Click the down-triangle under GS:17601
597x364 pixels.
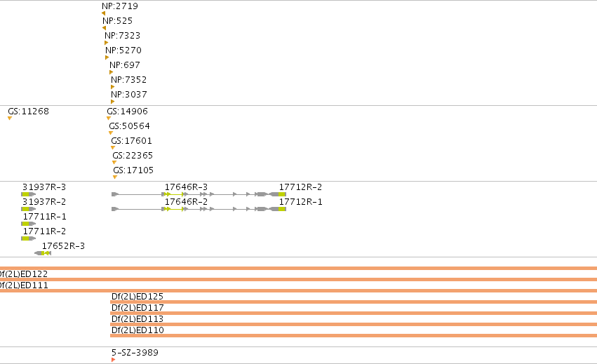[x=113, y=148]
